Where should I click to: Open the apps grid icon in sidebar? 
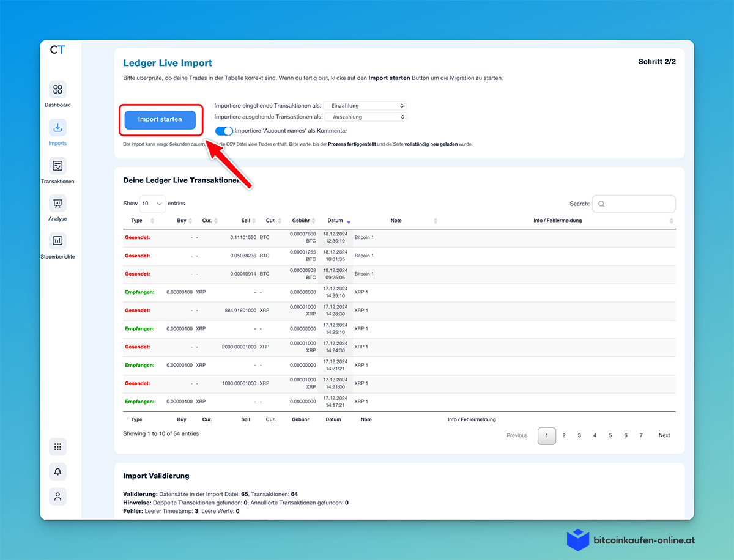[57, 447]
